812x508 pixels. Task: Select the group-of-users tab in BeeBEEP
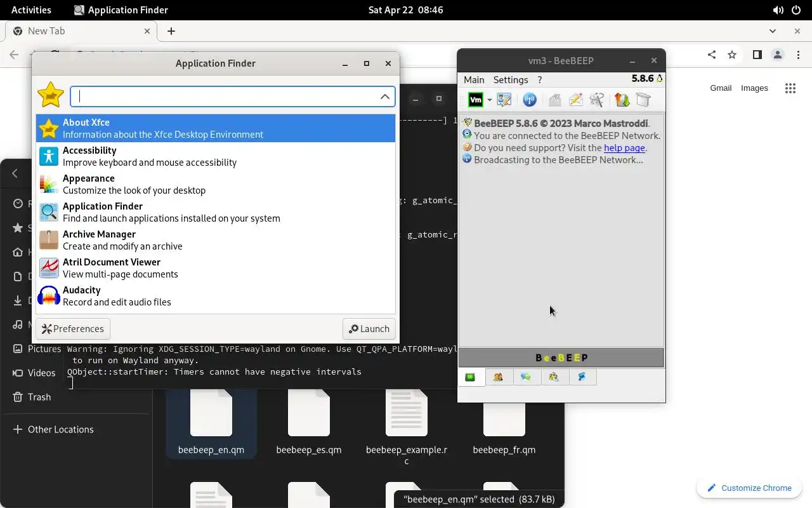554,377
